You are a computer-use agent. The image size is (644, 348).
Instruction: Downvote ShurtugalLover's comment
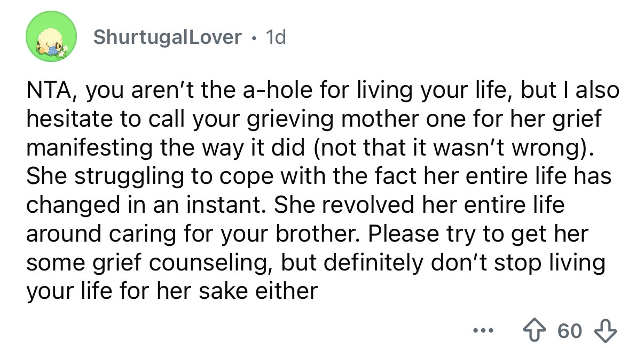tap(607, 331)
